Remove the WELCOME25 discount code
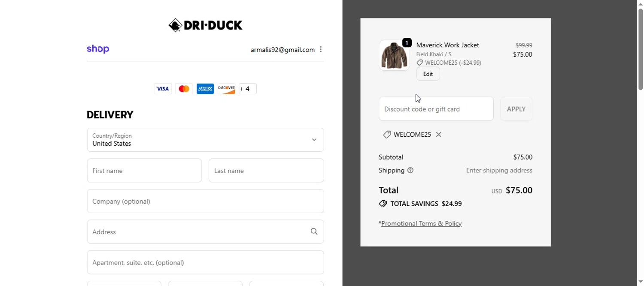644x286 pixels. [439, 135]
